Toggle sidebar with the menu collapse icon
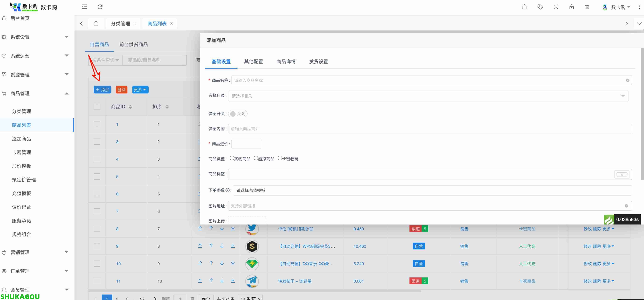The height and width of the screenshot is (300, 644). coord(84,7)
